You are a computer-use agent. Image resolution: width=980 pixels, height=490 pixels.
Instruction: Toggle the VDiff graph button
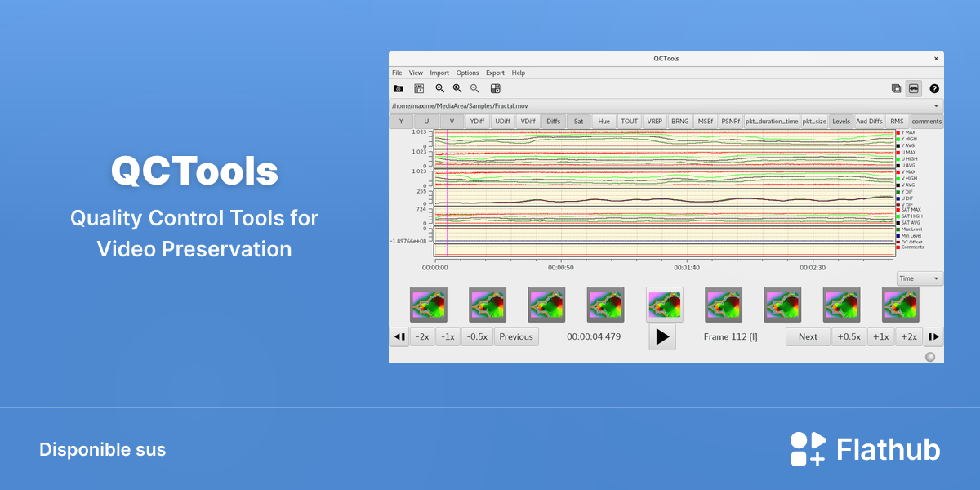(x=528, y=121)
